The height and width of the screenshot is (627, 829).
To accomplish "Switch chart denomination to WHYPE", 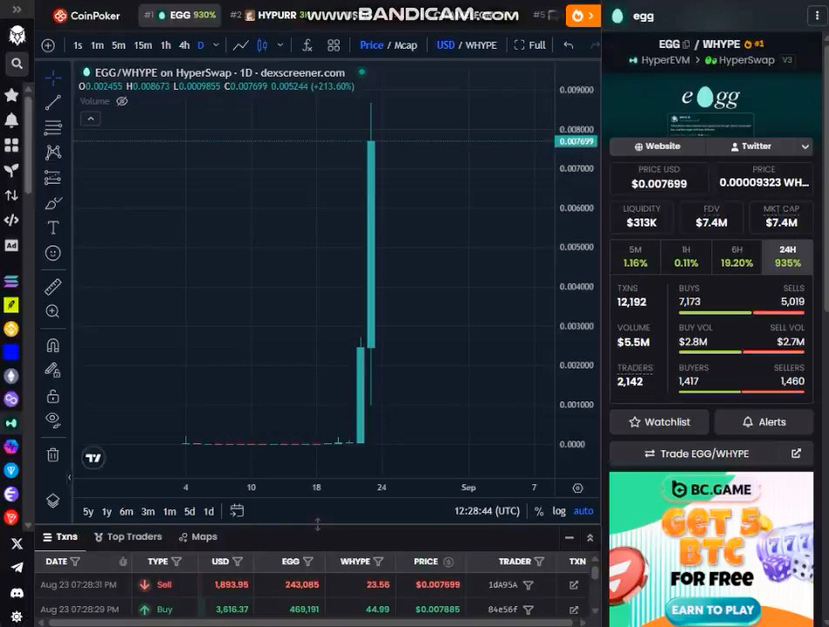I will coord(481,45).
